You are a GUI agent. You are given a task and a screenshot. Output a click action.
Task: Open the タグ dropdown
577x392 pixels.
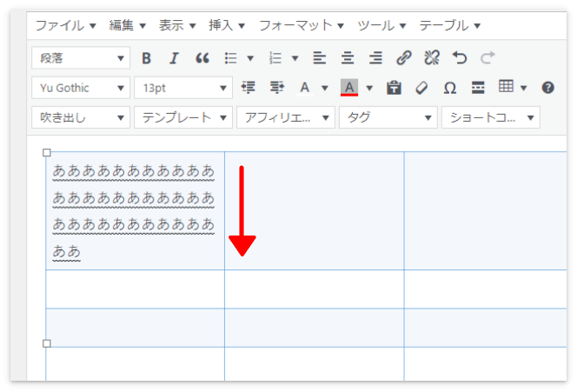point(388,117)
